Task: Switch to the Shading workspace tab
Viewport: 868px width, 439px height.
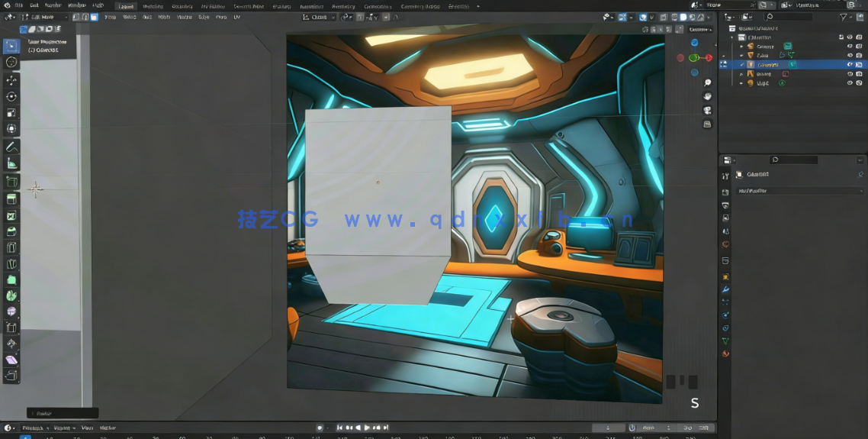Action: click(281, 6)
